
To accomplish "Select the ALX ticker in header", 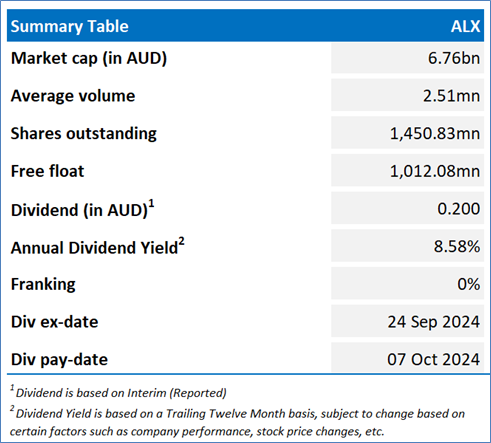I will click(465, 26).
